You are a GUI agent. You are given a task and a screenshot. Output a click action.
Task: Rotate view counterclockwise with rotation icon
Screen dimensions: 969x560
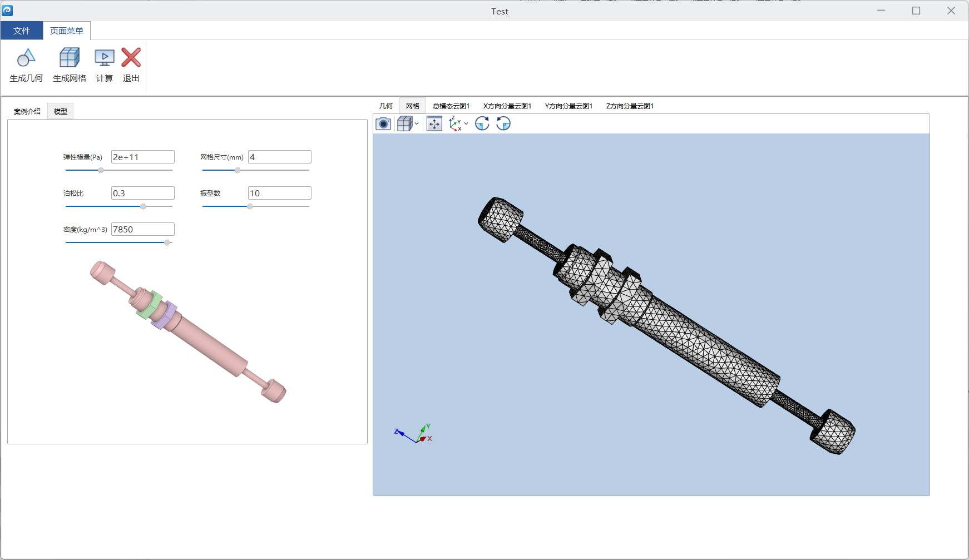click(x=503, y=123)
